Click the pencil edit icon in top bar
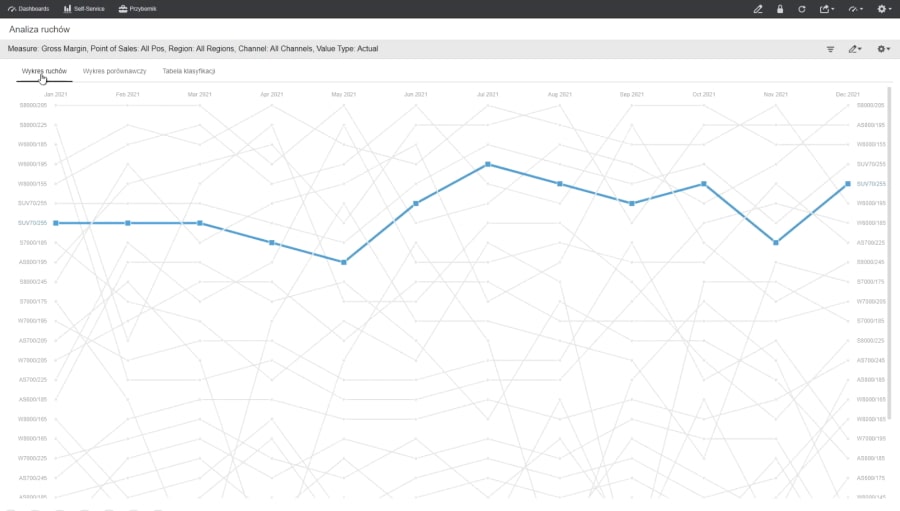This screenshot has height=511, width=900. [758, 9]
